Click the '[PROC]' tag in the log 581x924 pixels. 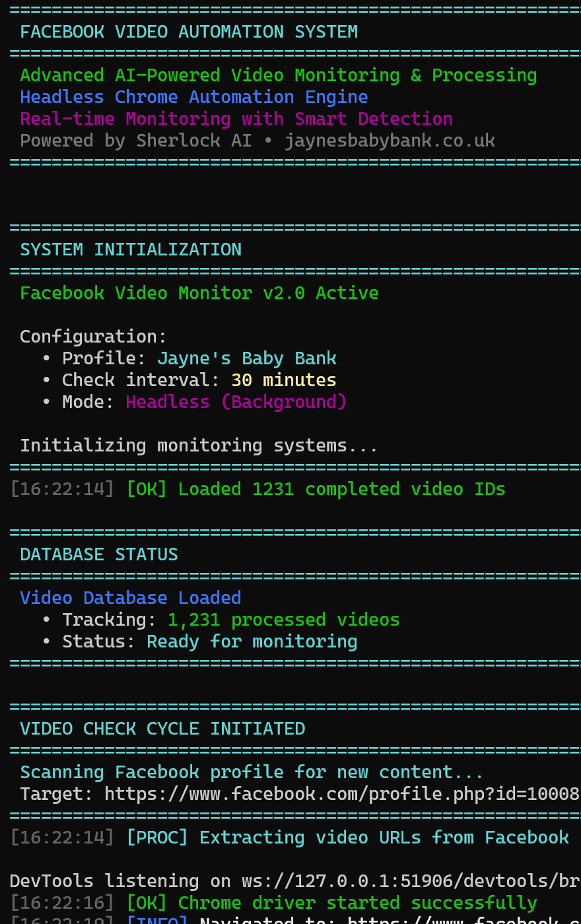pyautogui.click(x=157, y=838)
